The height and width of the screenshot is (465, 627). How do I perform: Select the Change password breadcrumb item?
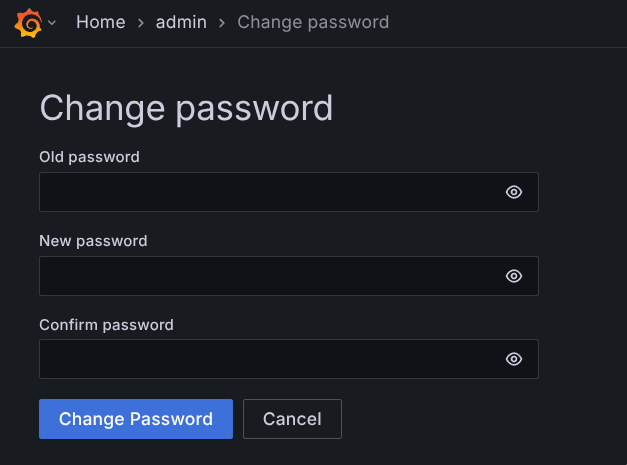coord(313,22)
